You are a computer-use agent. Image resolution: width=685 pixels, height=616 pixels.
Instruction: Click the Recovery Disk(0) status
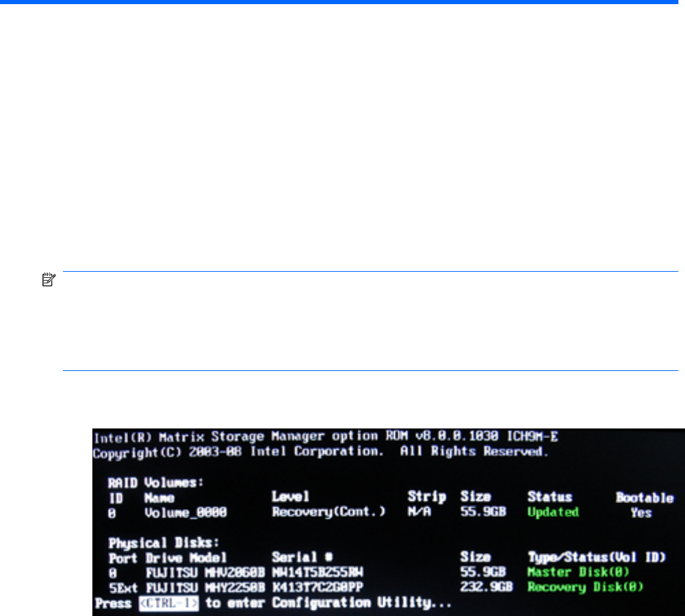[585, 587]
